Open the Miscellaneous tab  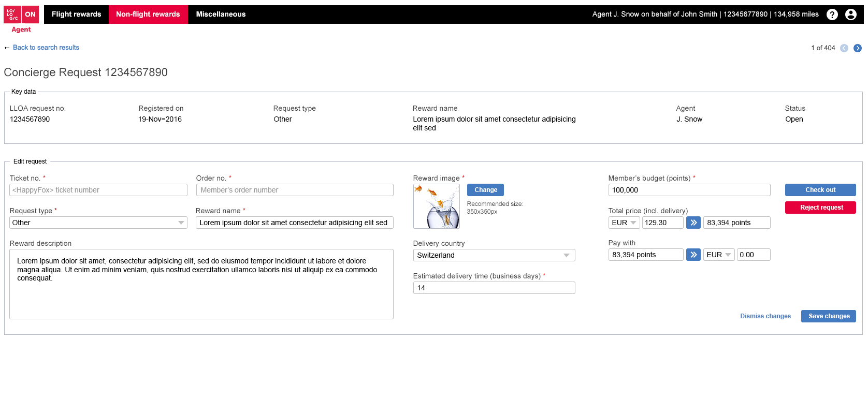tap(221, 14)
